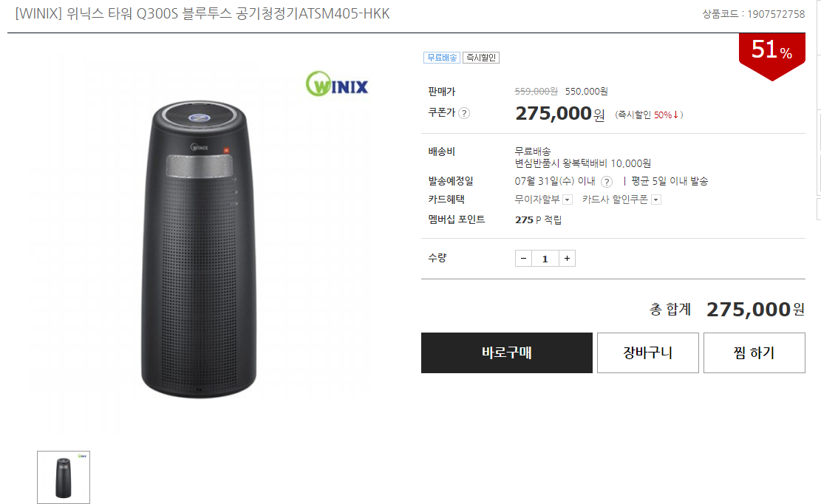
Task: Click the 찜 하기 wishlist button
Action: tap(754, 353)
